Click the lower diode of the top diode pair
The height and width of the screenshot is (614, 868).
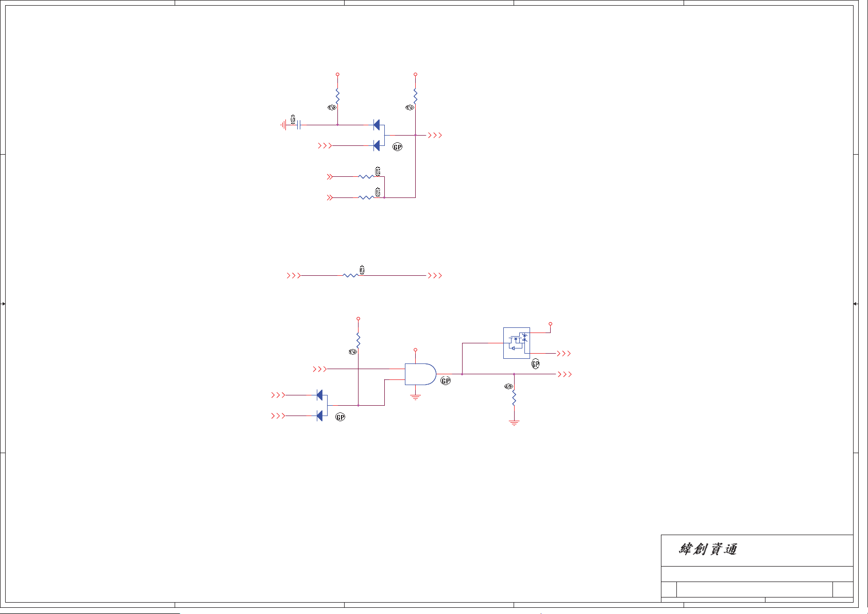377,146
